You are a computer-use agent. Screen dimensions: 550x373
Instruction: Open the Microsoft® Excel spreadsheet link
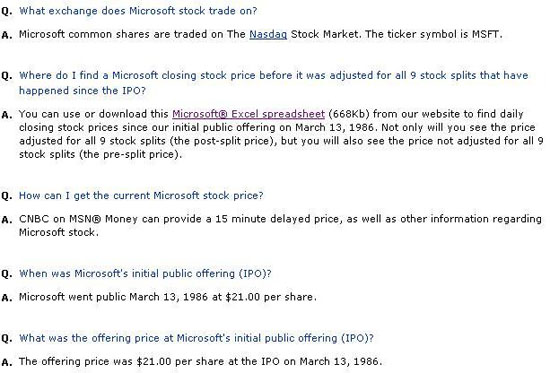tap(248, 114)
